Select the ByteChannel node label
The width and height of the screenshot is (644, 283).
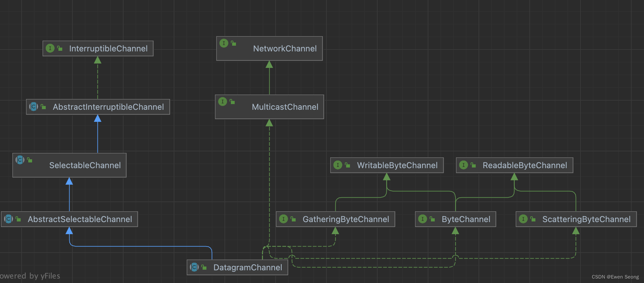pos(466,219)
